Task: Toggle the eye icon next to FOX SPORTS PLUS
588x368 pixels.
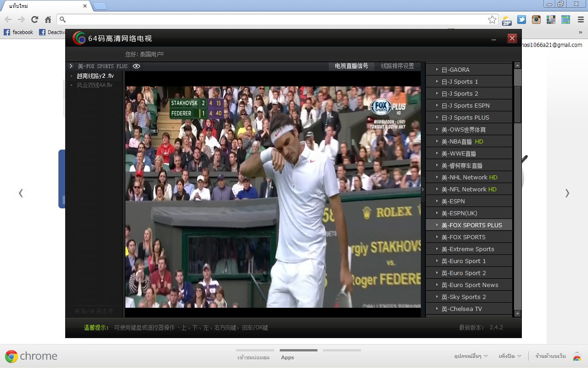Action: click(x=136, y=66)
